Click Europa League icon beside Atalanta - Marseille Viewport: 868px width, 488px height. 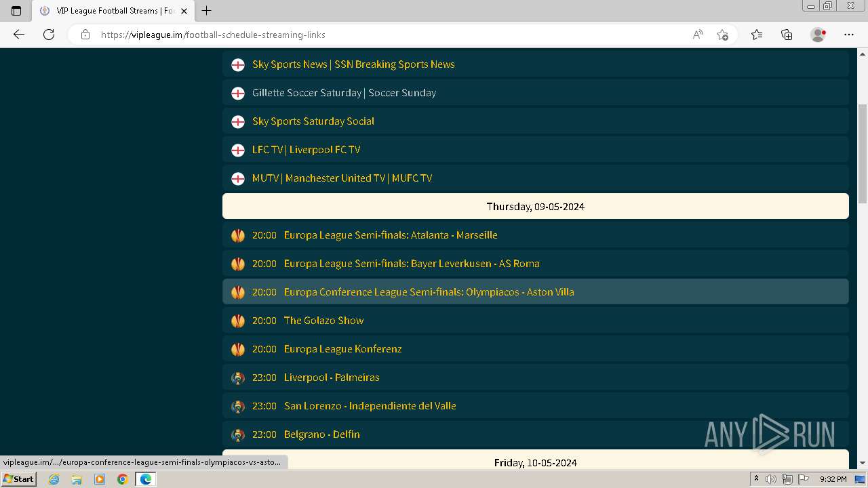(x=238, y=235)
